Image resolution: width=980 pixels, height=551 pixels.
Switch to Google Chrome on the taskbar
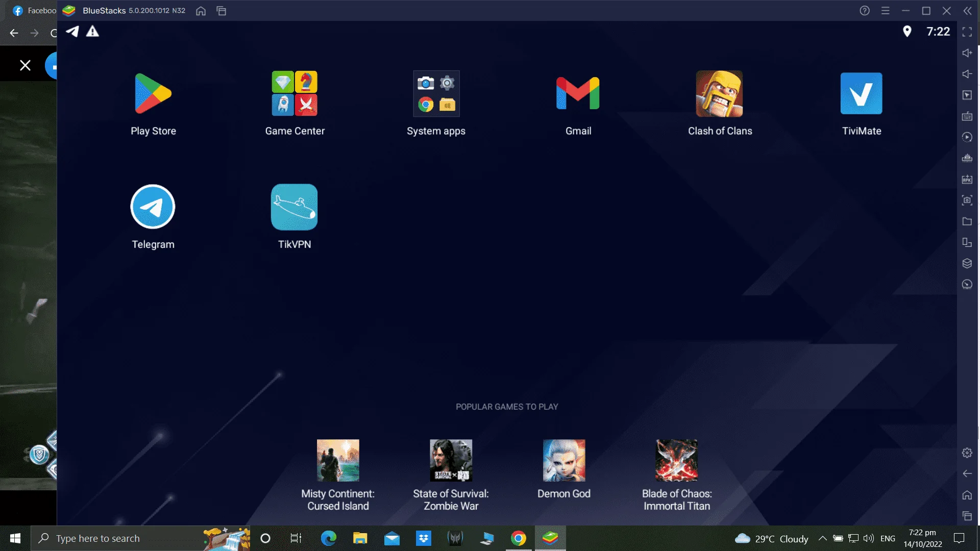click(519, 538)
